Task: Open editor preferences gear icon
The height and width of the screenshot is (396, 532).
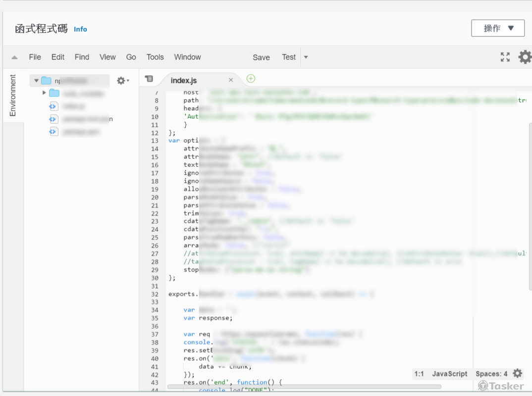Action: point(525,57)
